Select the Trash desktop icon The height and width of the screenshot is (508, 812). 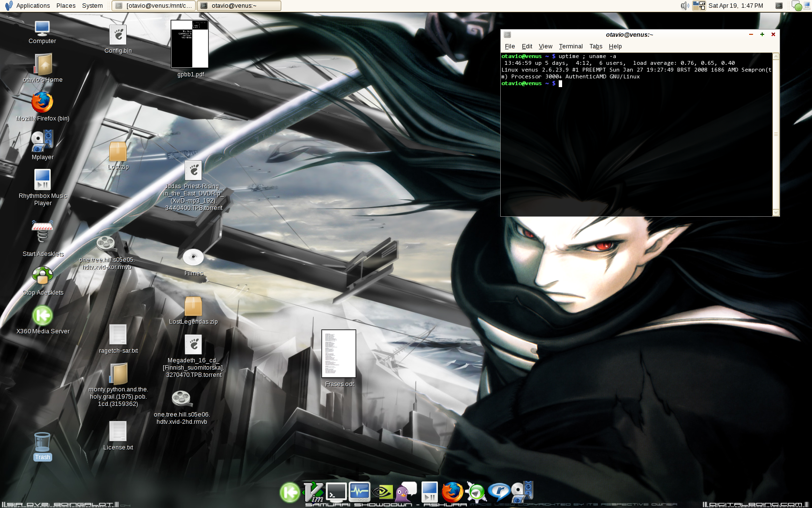click(42, 443)
